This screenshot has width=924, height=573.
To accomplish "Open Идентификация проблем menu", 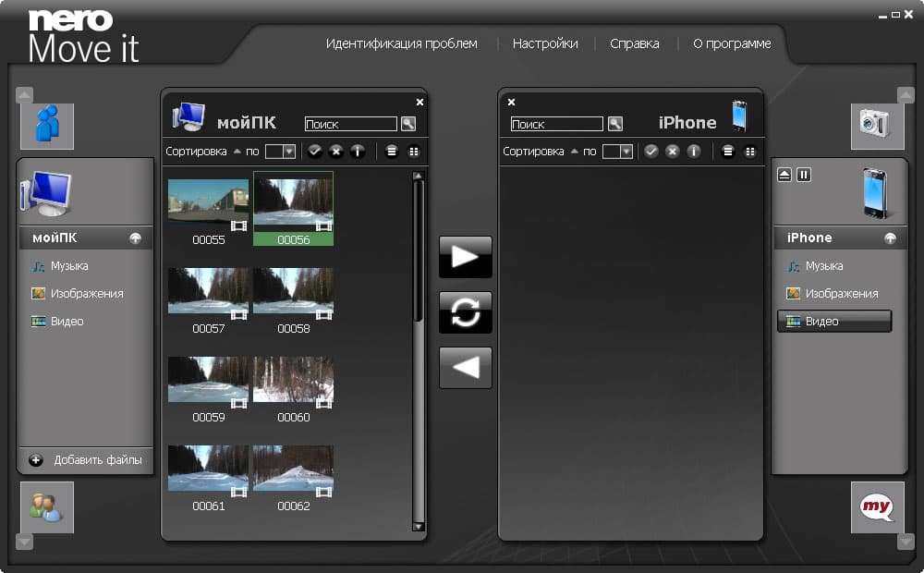I will [402, 43].
